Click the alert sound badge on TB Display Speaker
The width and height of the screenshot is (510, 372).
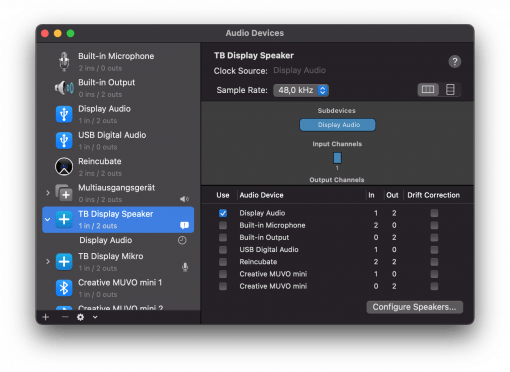184,226
